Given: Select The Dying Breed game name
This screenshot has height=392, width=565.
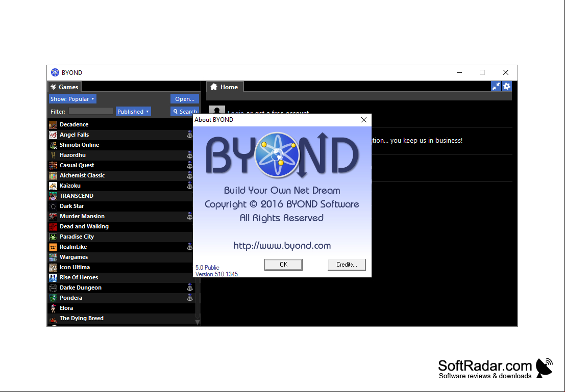Looking at the screenshot, I should pos(82,318).
